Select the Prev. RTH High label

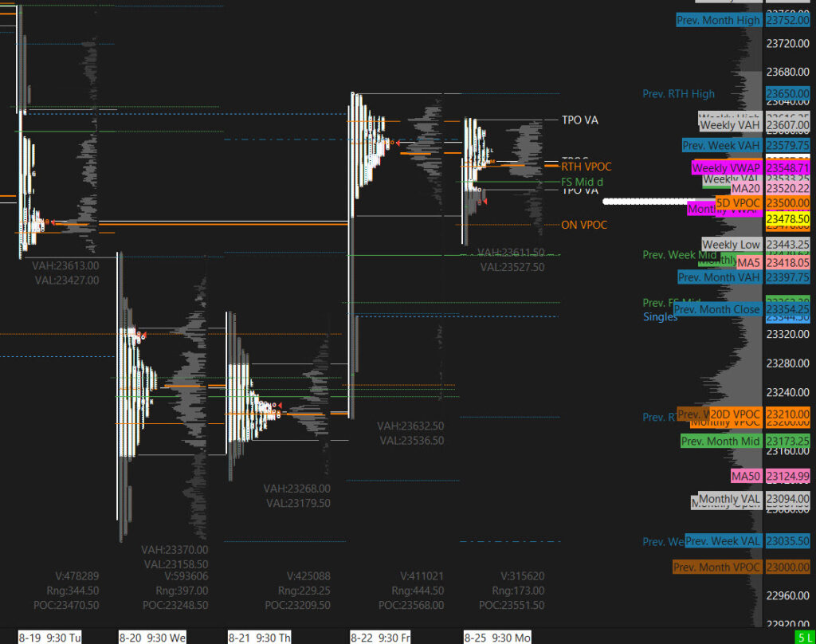[678, 94]
